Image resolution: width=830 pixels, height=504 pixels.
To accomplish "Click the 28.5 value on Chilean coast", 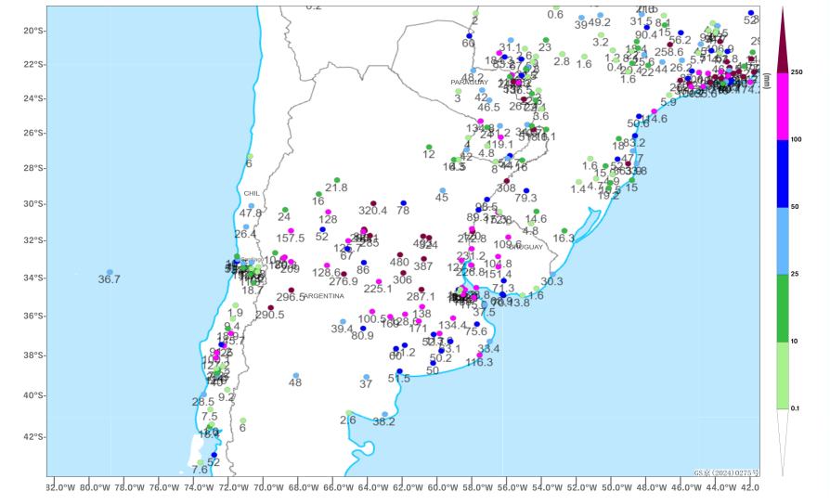I will (202, 402).
